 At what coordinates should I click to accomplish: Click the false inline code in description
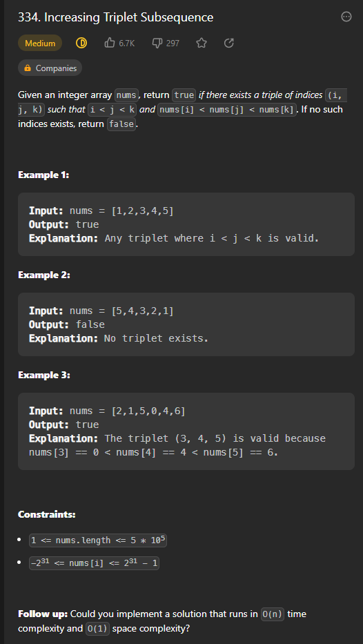pos(121,124)
